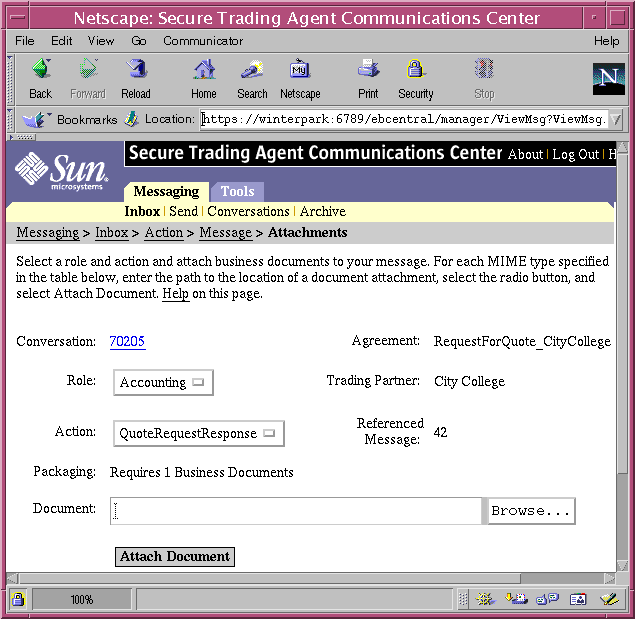Viewport: 635px width, 619px height.
Task: Click the component bar grip handle
Action: click(462, 599)
